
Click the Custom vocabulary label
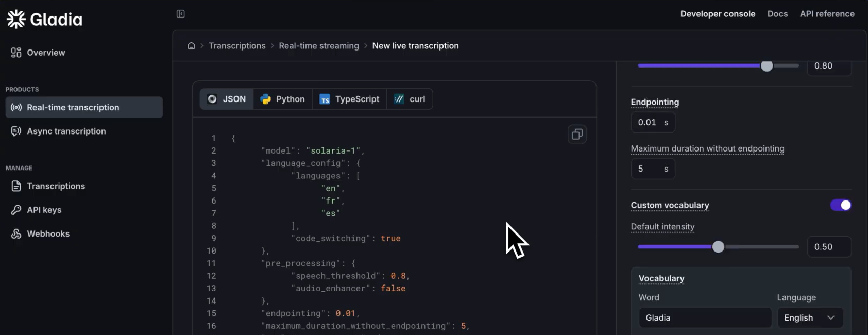tap(670, 205)
